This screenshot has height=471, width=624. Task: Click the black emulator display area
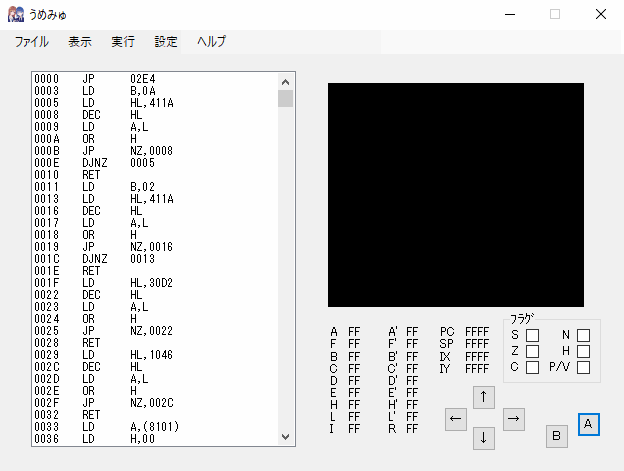point(456,195)
